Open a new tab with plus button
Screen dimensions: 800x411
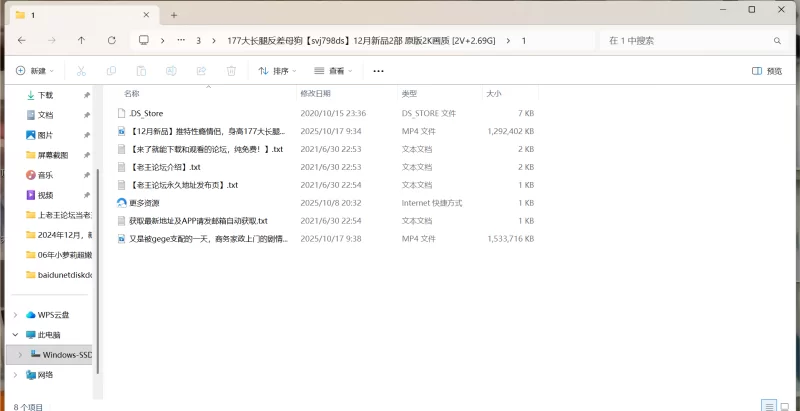click(x=173, y=15)
